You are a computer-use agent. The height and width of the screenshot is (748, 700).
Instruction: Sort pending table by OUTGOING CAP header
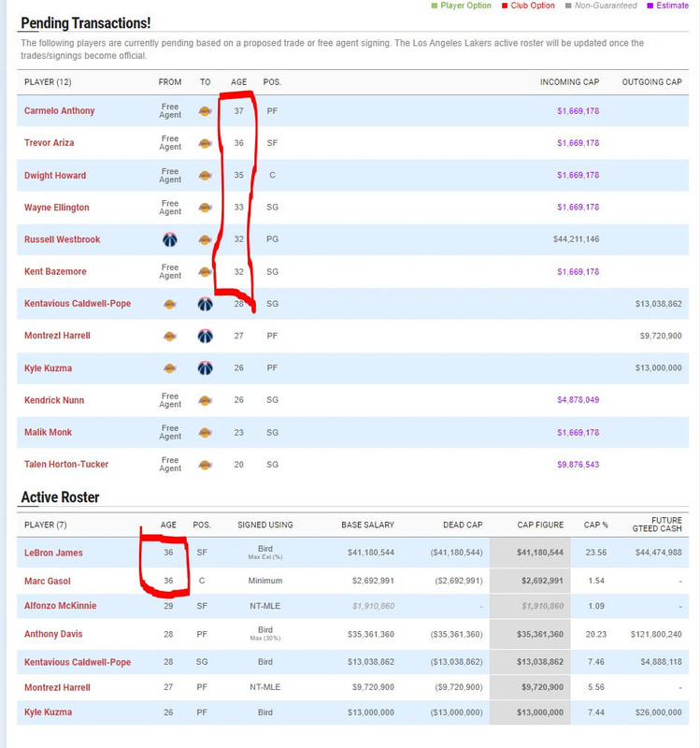point(651,82)
